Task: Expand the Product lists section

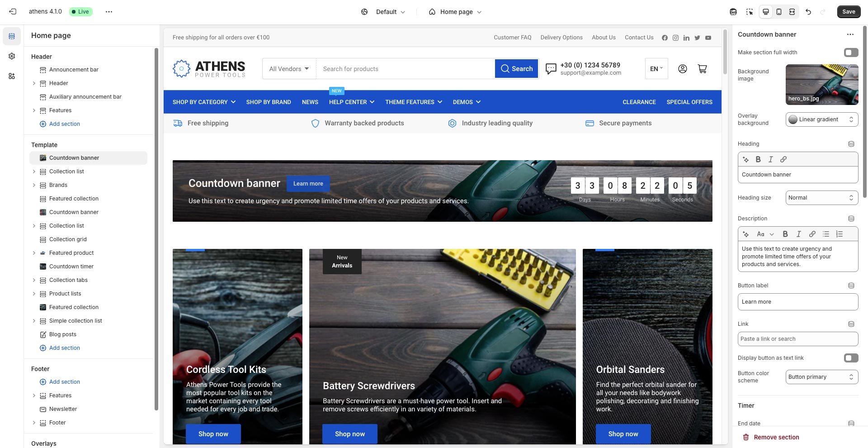Action: [34, 294]
